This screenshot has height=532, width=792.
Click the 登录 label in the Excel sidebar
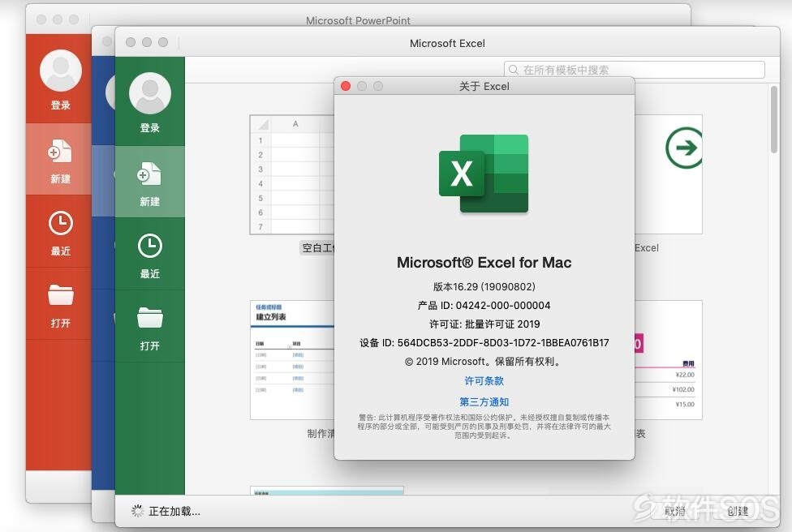150,127
